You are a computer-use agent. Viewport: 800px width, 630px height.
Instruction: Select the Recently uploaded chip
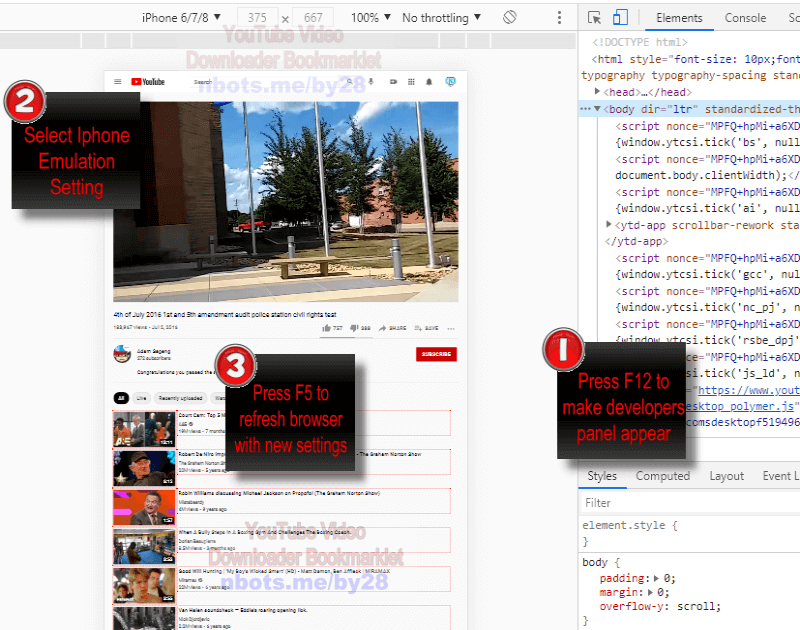click(x=181, y=398)
